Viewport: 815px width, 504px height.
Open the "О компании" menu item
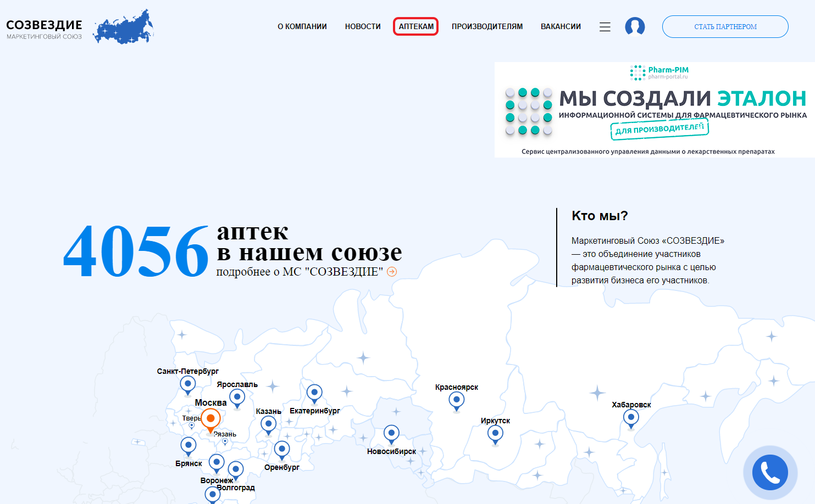302,26
